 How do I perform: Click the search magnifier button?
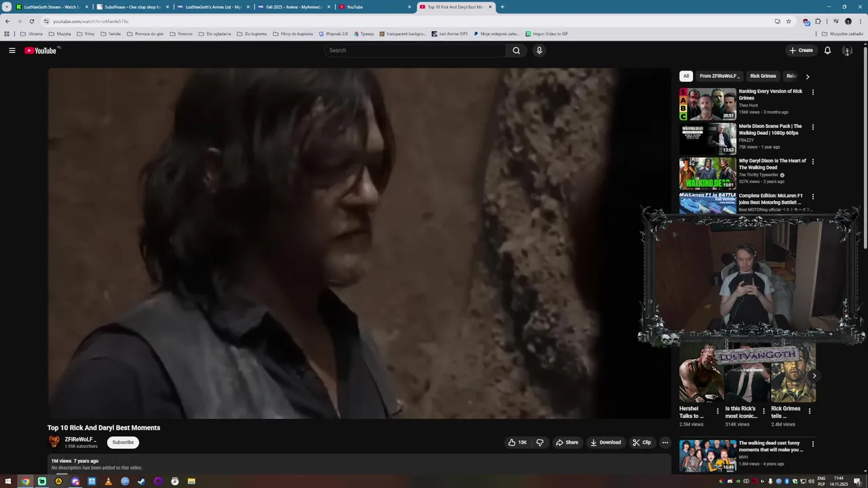coord(516,50)
